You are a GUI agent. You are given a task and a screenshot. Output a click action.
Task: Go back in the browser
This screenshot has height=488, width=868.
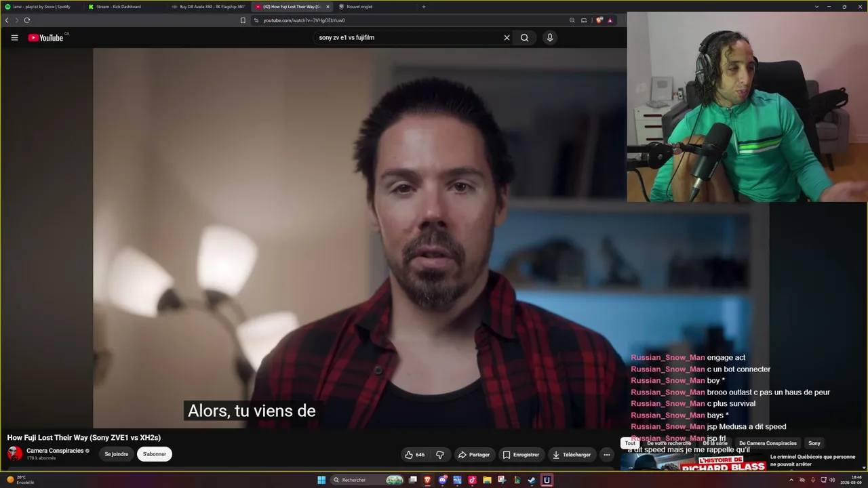point(7,20)
